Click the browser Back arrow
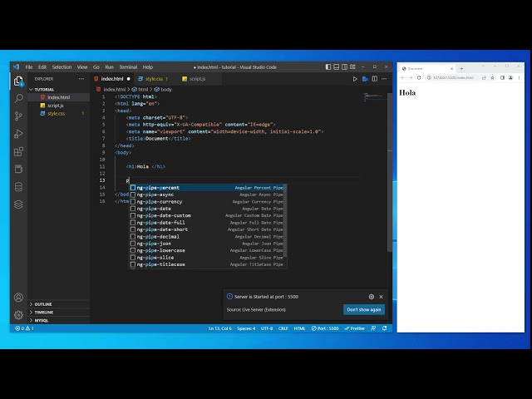This screenshot has height=399, width=532. [x=402, y=77]
